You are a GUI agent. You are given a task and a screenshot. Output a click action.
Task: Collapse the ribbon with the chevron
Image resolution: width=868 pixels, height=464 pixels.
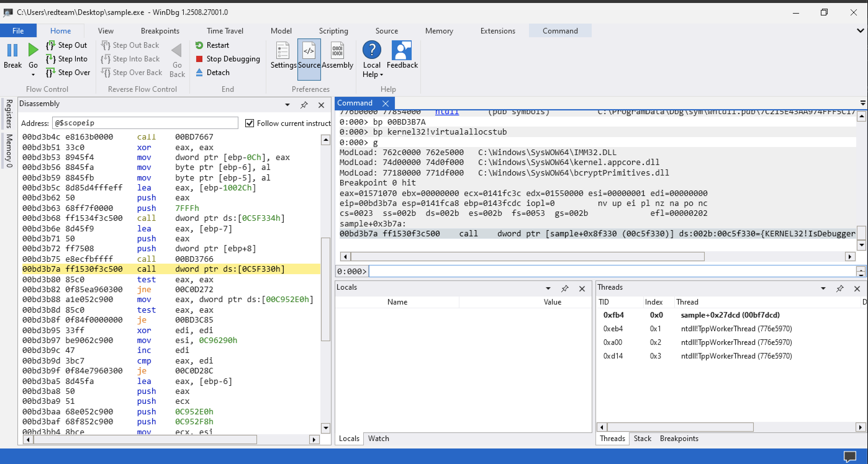tap(860, 31)
